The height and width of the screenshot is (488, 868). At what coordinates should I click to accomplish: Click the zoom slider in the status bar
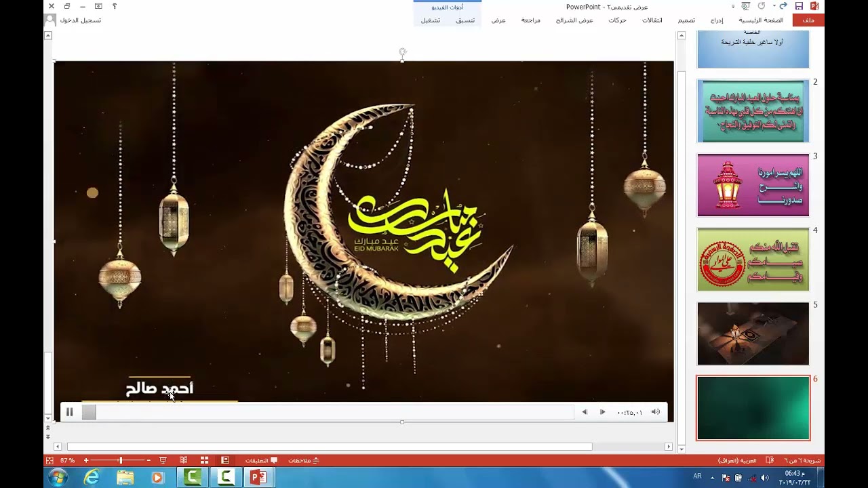tap(117, 461)
